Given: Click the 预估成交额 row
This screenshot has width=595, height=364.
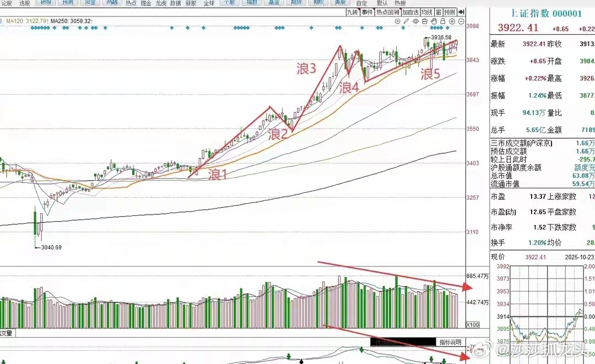Looking at the screenshot, I should [542, 151].
